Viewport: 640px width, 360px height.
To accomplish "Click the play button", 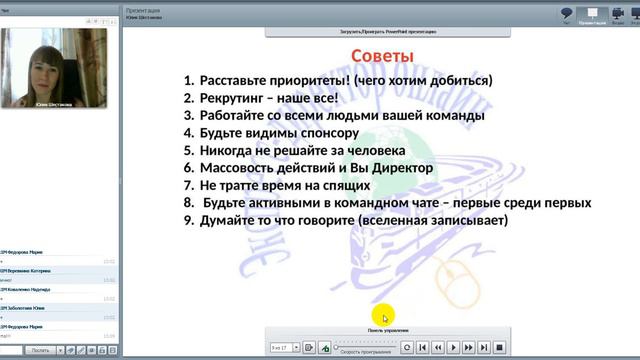I will [453, 348].
